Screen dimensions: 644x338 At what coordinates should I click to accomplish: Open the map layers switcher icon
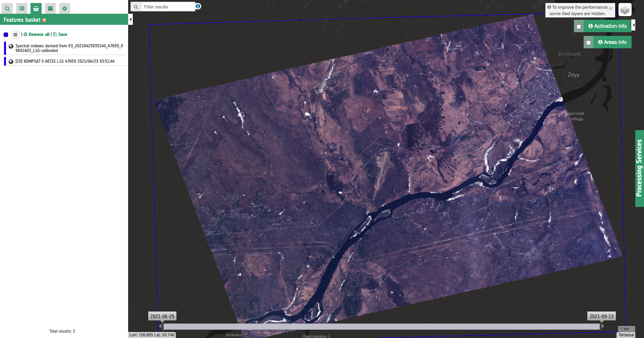tap(625, 10)
